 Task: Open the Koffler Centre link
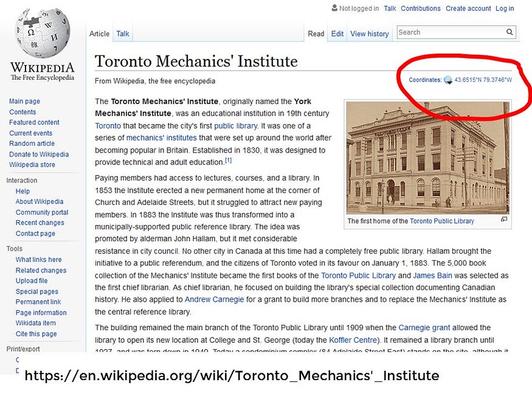click(x=353, y=340)
